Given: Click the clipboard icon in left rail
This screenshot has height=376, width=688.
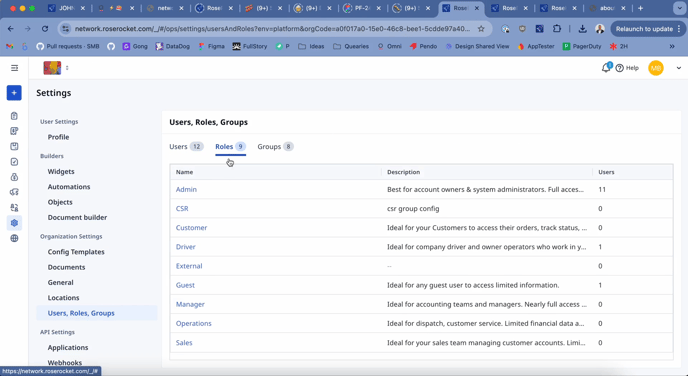Looking at the screenshot, I should click(14, 116).
